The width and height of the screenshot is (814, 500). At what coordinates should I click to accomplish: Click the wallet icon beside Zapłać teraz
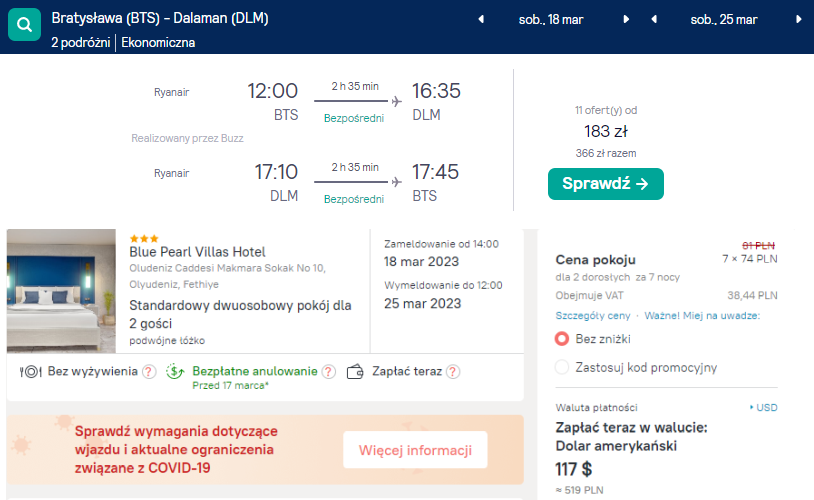(355, 371)
